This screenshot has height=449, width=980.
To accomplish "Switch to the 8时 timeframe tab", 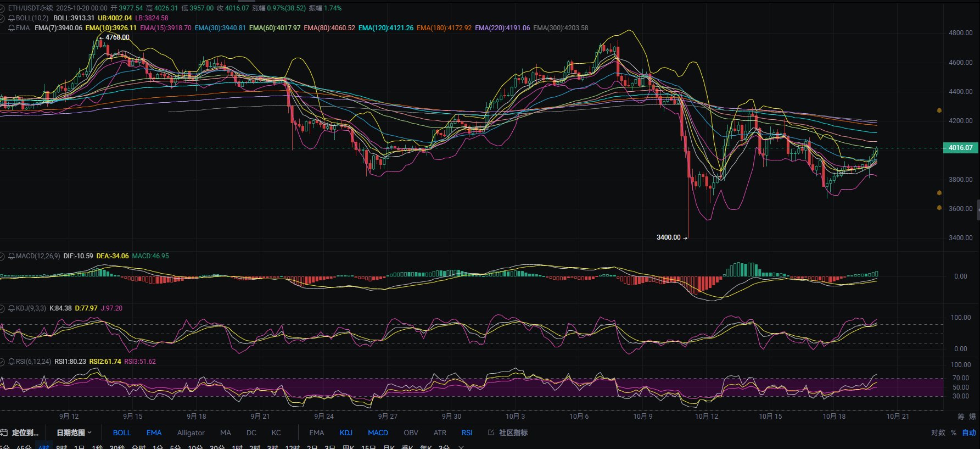I will click(61, 447).
